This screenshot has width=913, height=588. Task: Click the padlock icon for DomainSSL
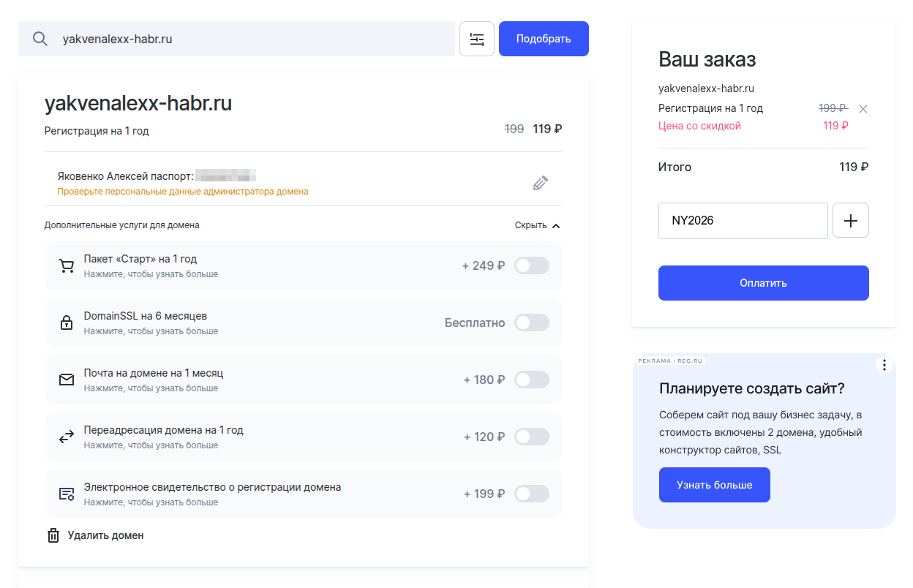click(x=67, y=323)
